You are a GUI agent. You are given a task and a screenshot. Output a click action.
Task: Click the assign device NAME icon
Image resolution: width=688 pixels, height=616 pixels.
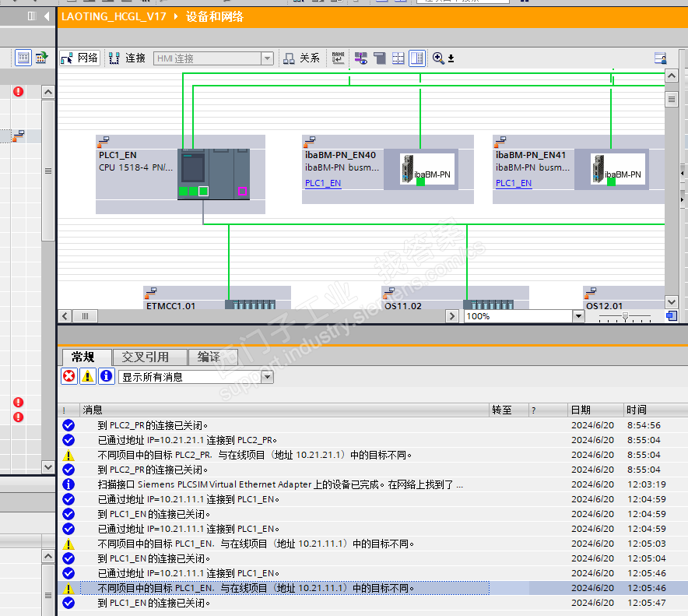pos(339,58)
